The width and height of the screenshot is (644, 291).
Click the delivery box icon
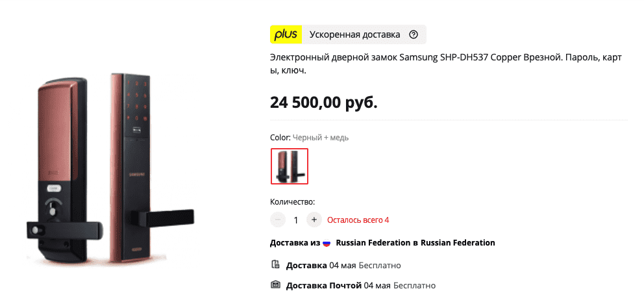(276, 264)
